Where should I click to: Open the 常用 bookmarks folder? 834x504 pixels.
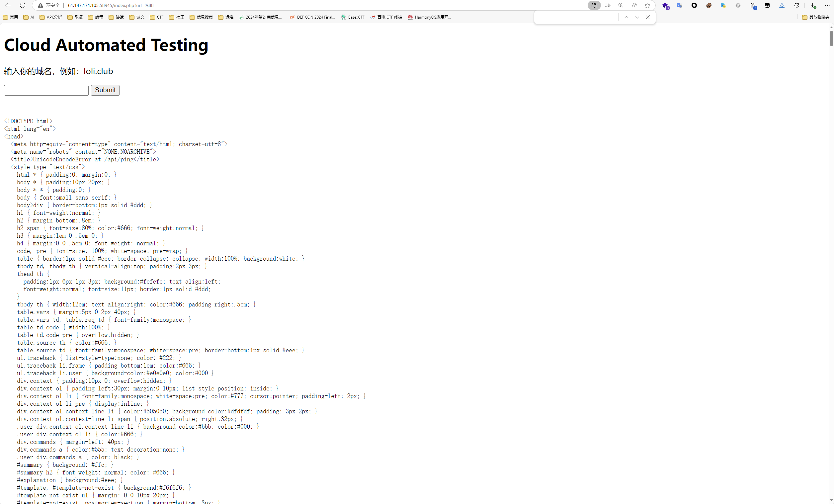coord(11,17)
